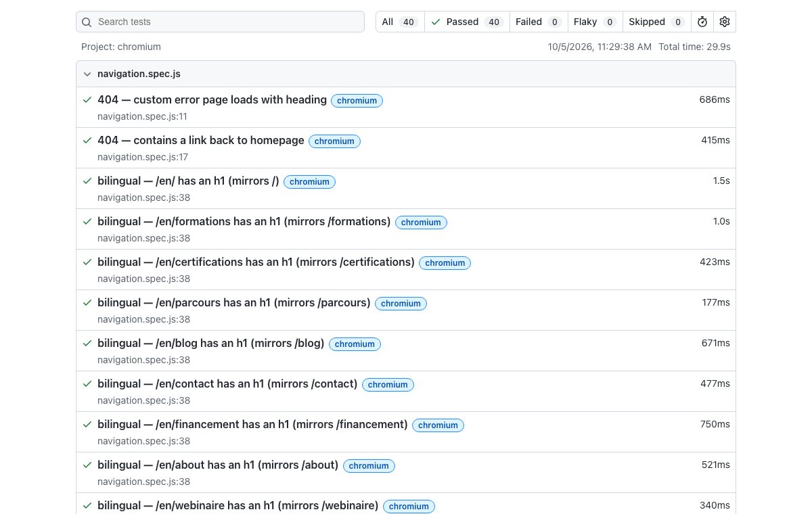Click chromium tag on the /en/parcours test
This screenshot has height=514, width=812.
(401, 303)
